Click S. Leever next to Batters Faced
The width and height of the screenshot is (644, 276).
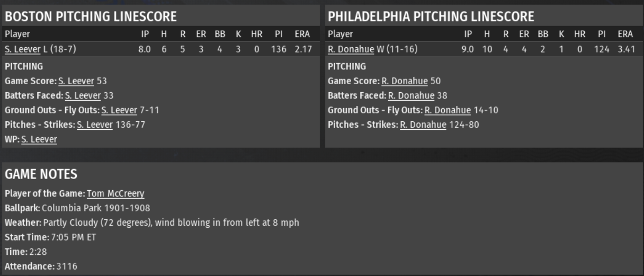click(x=82, y=95)
